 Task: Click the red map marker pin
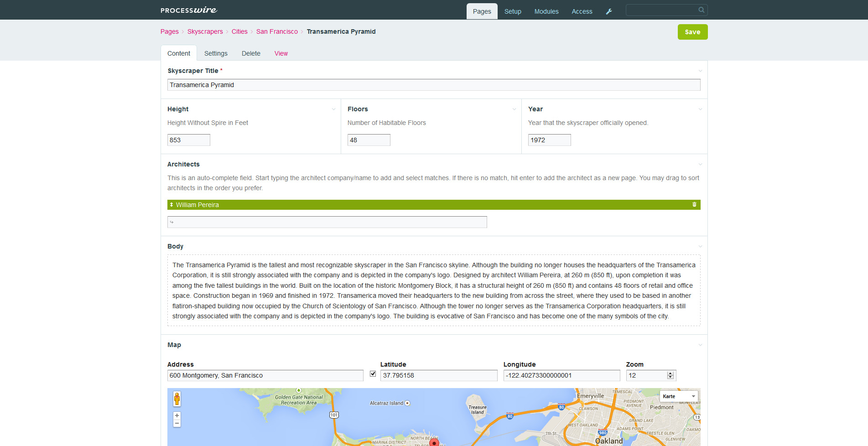click(x=434, y=442)
